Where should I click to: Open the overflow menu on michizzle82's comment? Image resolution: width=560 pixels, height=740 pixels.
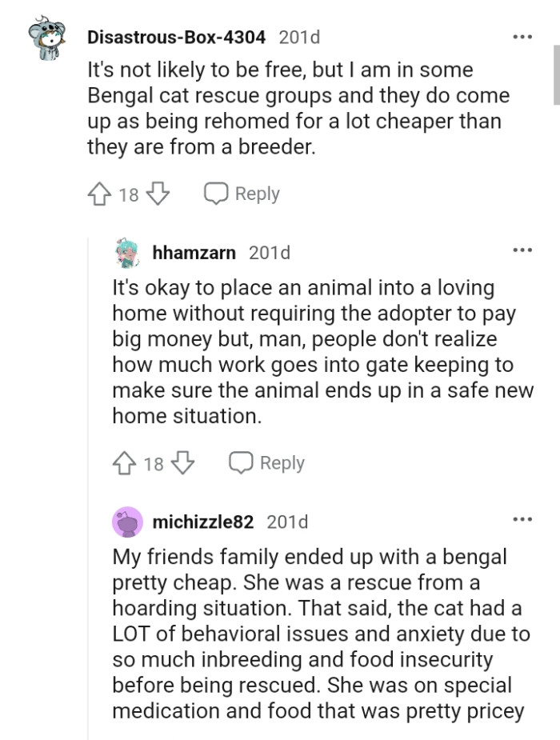coord(523,518)
